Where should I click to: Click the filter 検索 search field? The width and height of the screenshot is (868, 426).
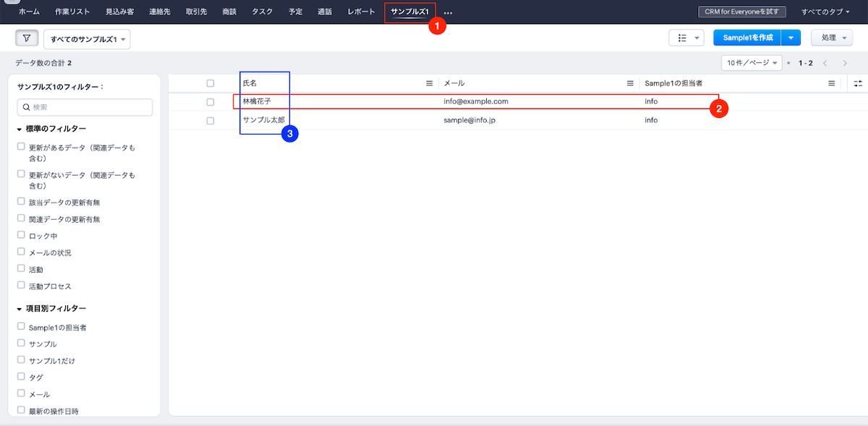pos(85,107)
